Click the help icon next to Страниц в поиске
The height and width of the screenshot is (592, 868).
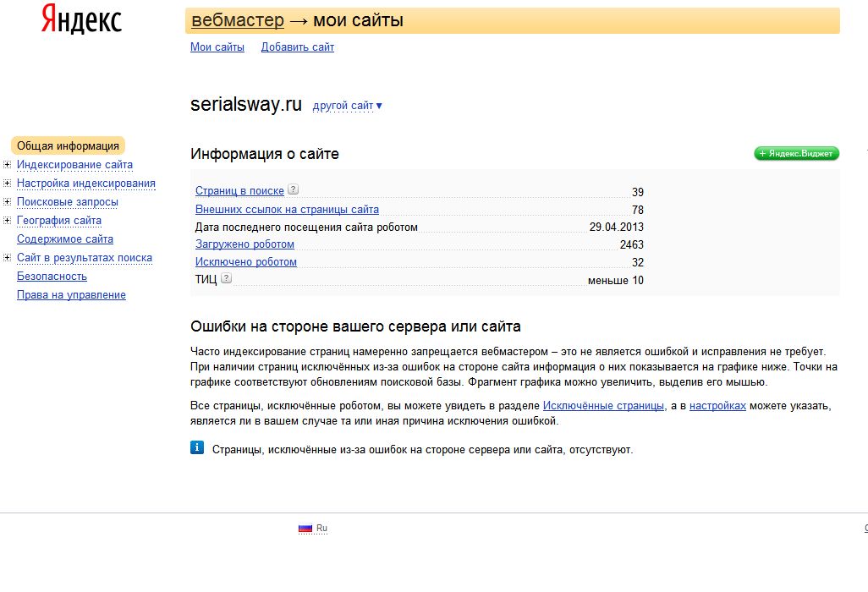(x=294, y=189)
